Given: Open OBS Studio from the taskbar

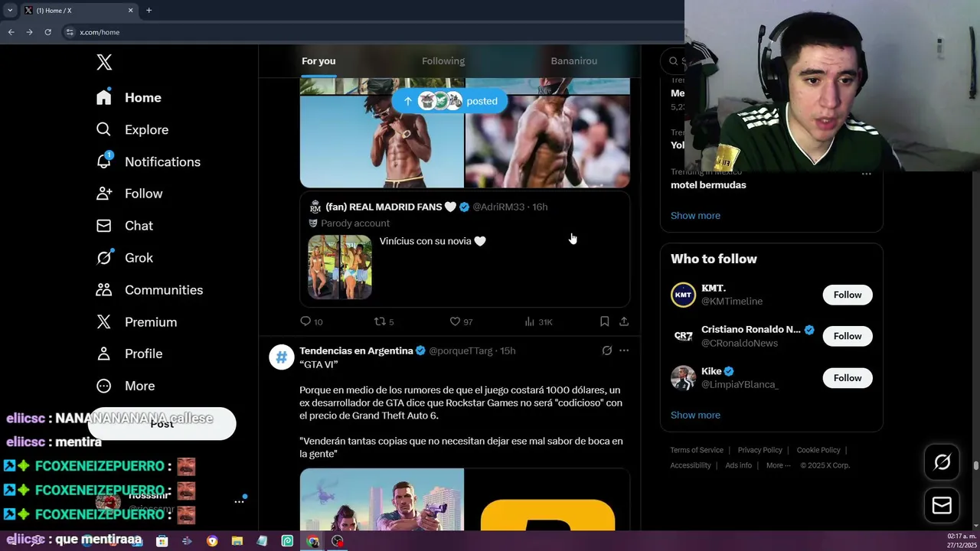Looking at the screenshot, I should (x=338, y=541).
